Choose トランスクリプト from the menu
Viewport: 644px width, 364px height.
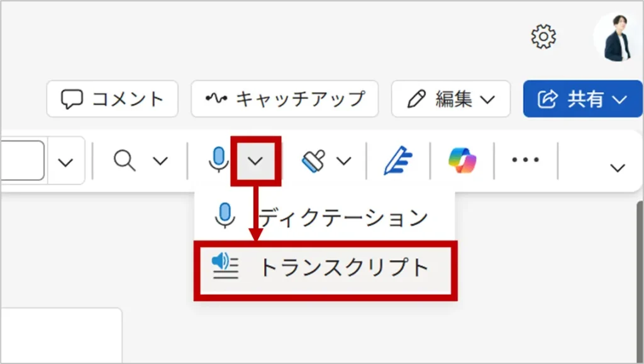(x=325, y=270)
